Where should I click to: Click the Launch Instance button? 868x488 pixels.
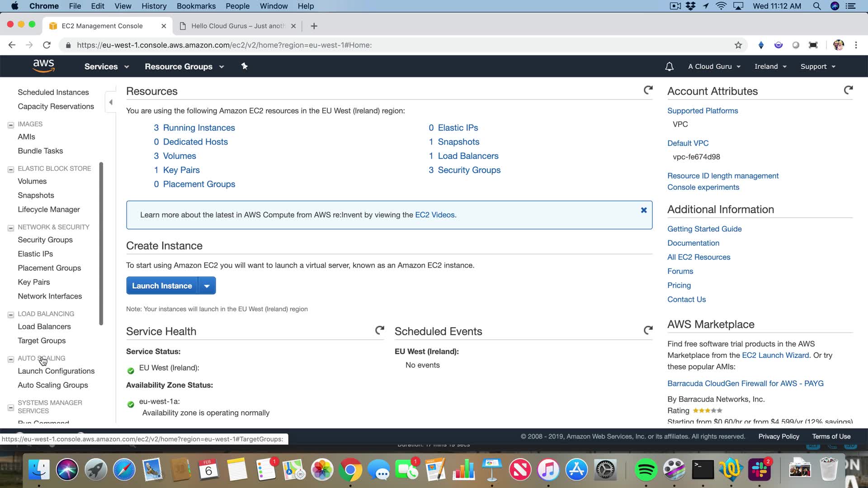[x=162, y=286]
